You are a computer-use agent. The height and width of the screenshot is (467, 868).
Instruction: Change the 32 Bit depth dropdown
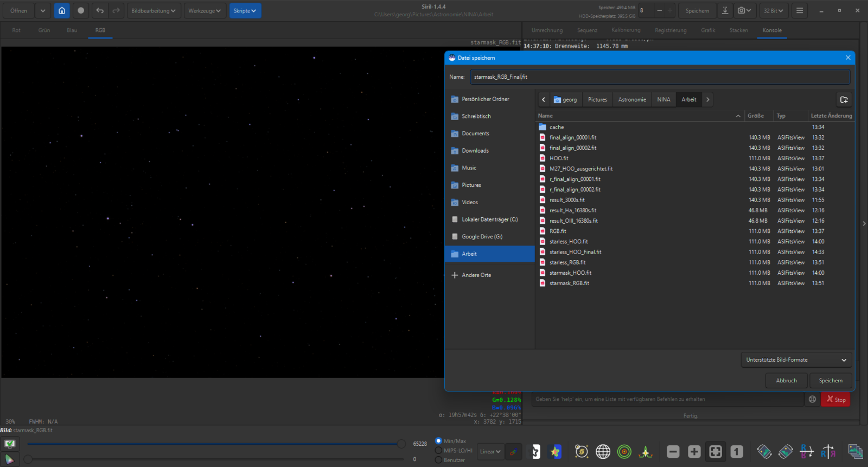point(774,10)
